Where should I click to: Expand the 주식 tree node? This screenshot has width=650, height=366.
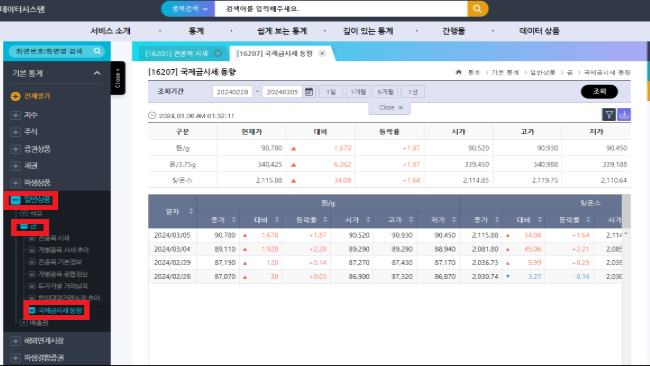[x=15, y=132]
